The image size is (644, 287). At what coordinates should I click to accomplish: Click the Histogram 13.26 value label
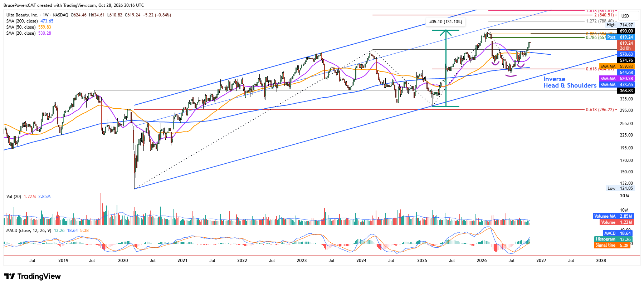[x=614, y=239]
